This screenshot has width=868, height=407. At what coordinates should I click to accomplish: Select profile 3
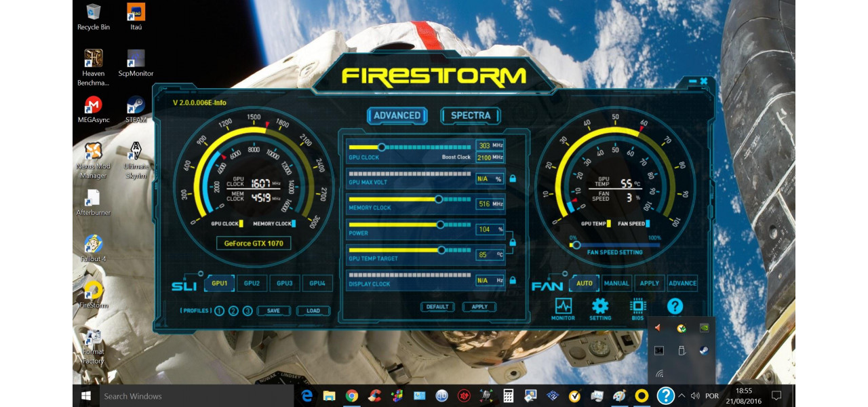(248, 311)
